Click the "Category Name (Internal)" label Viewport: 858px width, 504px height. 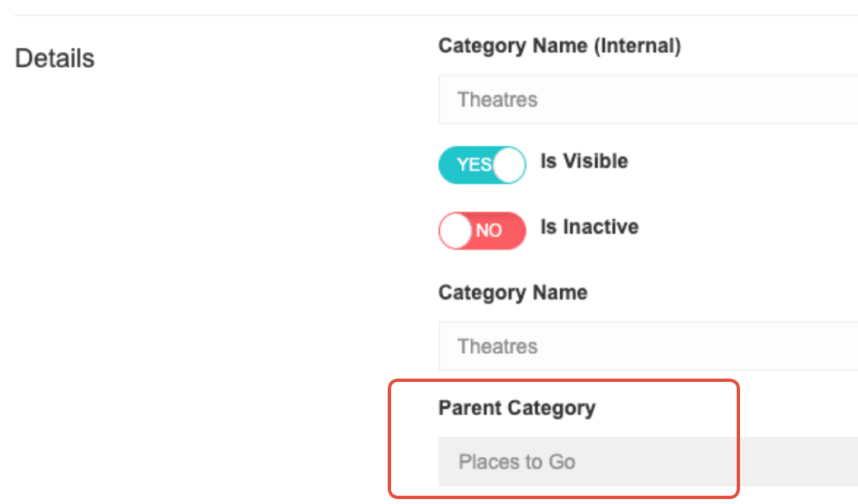pos(559,46)
